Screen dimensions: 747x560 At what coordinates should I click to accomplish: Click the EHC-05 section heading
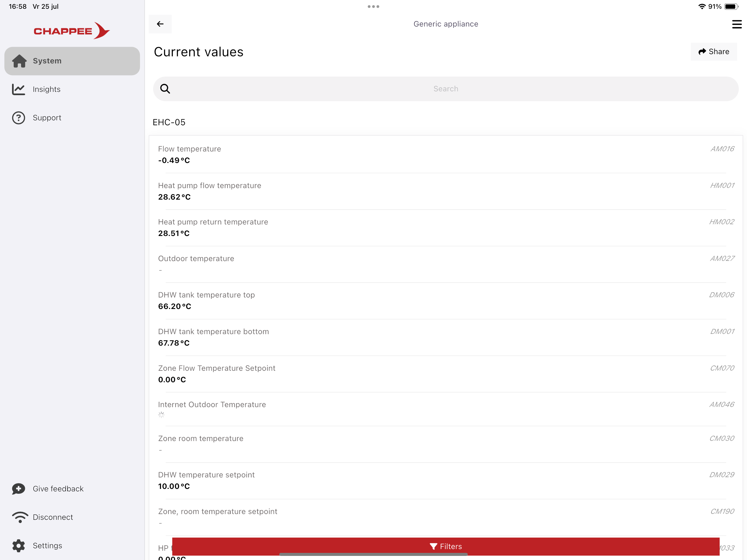(x=169, y=122)
